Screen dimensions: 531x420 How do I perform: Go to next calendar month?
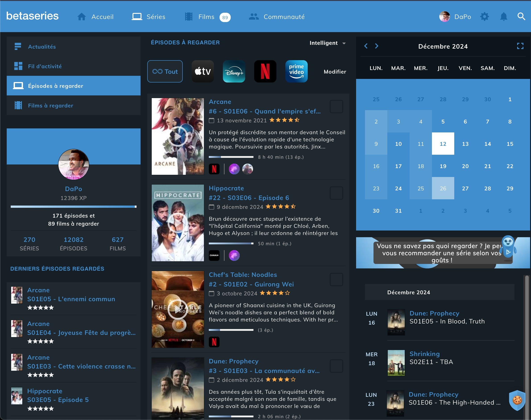pyautogui.click(x=376, y=46)
